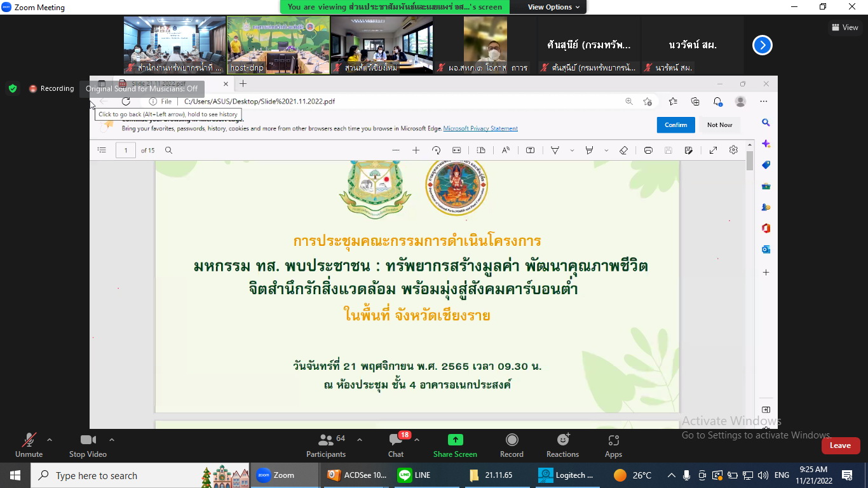868x488 pixels.
Task: Leave the Zoom meeting
Action: [x=840, y=445]
